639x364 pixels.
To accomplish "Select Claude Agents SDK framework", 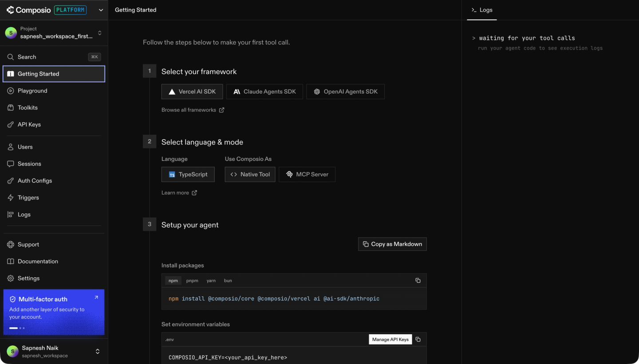I will (264, 92).
